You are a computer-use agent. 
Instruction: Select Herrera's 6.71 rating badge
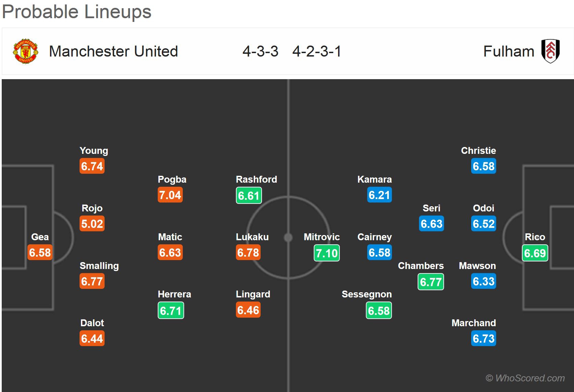click(x=171, y=311)
